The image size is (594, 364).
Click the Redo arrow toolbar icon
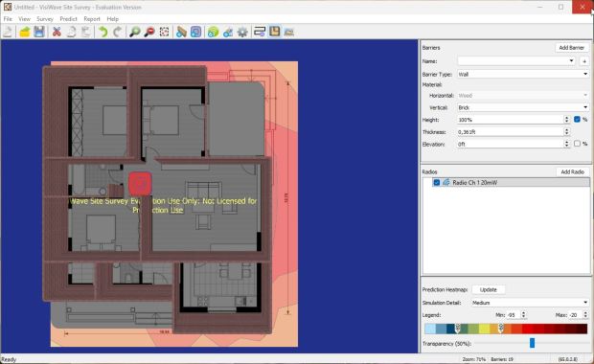[118, 32]
